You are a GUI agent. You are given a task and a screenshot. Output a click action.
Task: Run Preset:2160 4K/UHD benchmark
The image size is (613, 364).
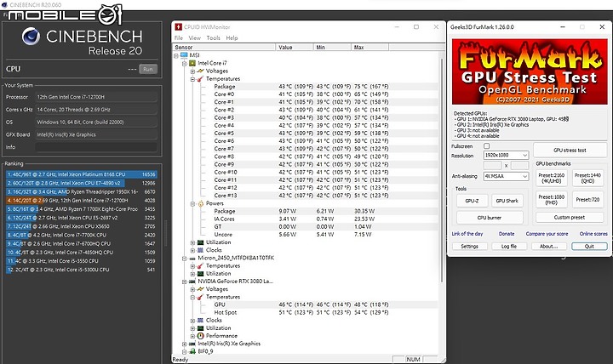pos(551,178)
